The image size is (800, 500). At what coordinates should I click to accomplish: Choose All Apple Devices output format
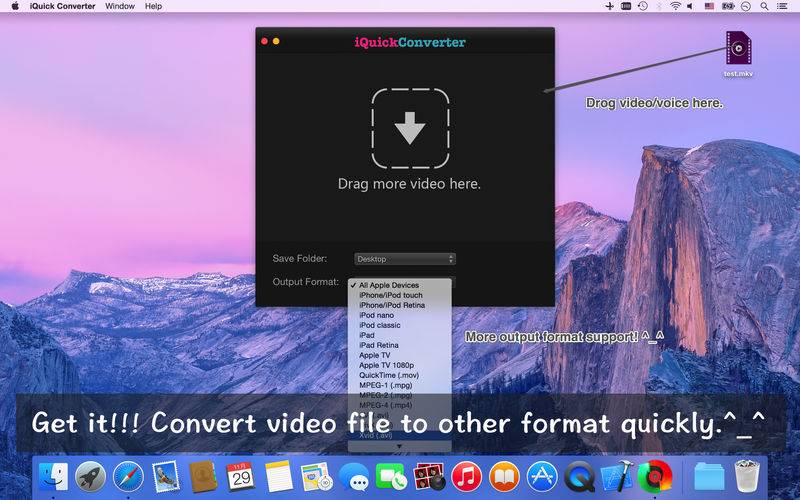(399, 285)
